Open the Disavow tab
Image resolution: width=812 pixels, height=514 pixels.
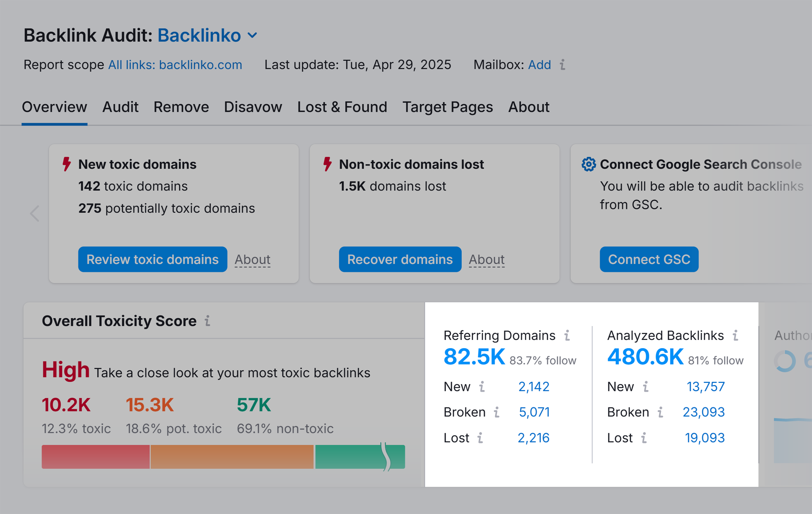pos(253,107)
